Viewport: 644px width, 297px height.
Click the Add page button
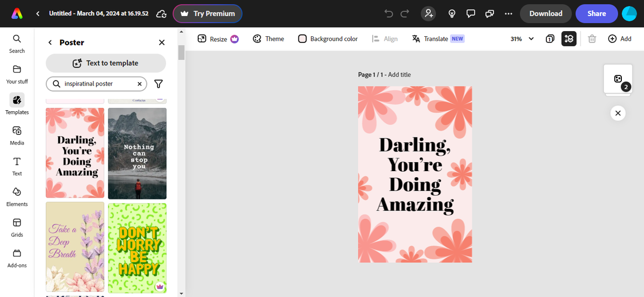pos(619,39)
